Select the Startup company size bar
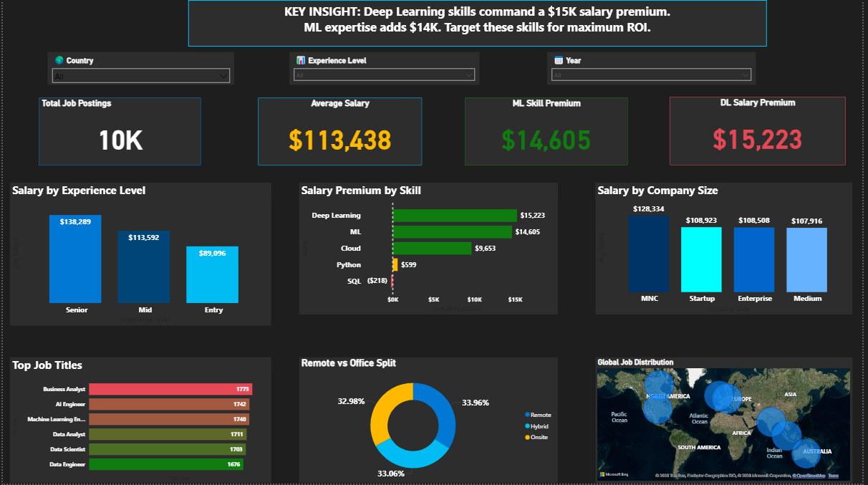Screen dimensions: 868x485 click(x=701, y=259)
